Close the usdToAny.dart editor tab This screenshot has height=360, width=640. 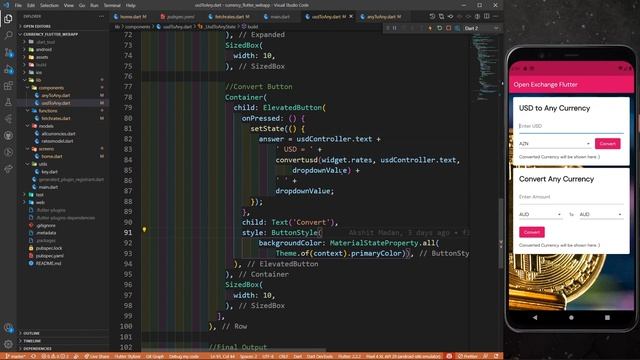tap(351, 16)
